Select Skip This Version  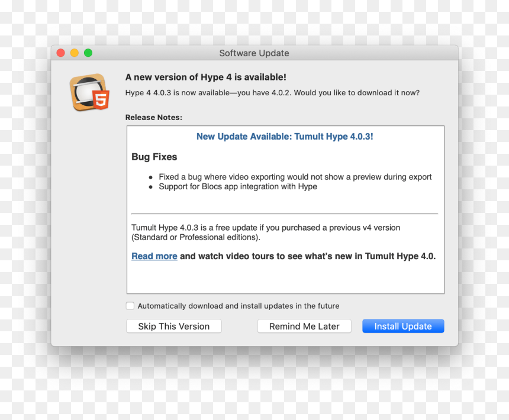173,326
